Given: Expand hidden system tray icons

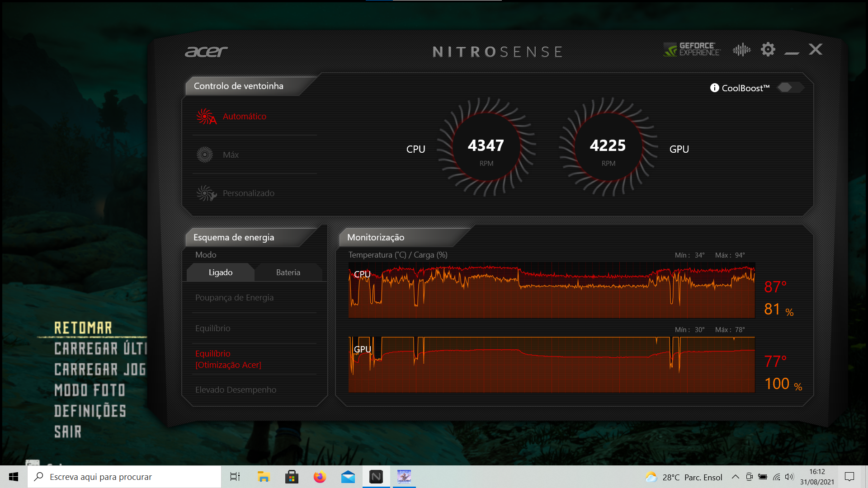Looking at the screenshot, I should coord(736,477).
